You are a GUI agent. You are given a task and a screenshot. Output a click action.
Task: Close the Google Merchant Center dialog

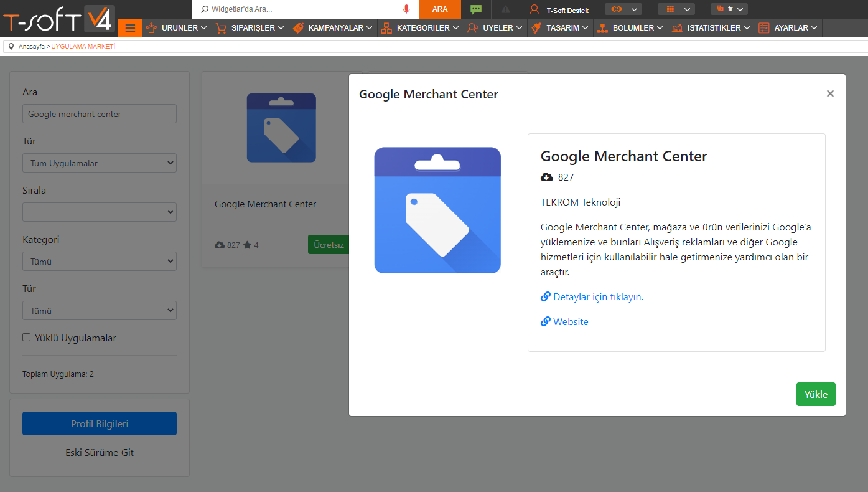[x=830, y=93]
